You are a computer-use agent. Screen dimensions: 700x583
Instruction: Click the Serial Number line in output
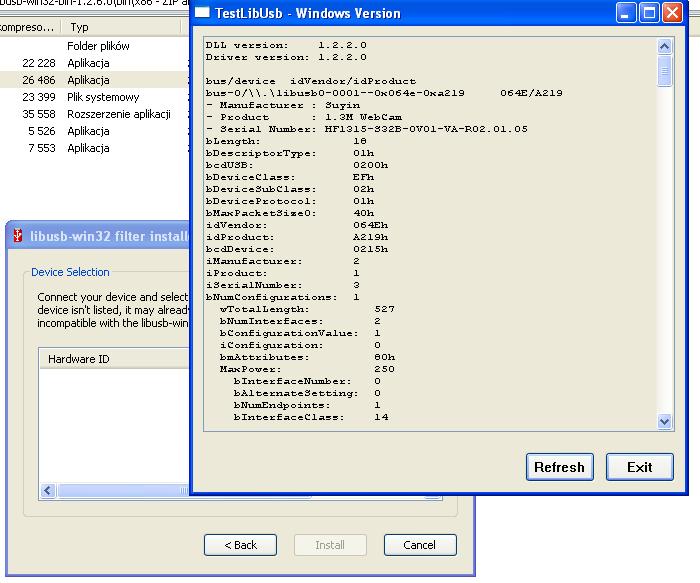[x=367, y=129]
